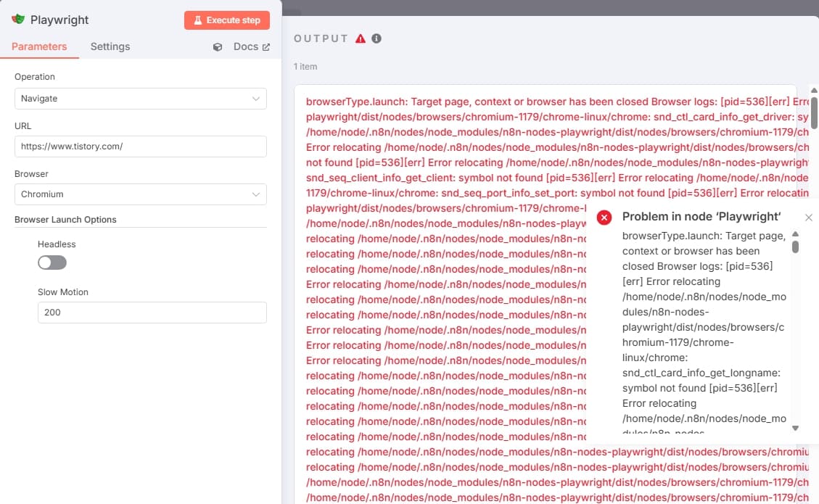Viewport: 819px width, 504px height.
Task: Click the info icon next to OUTPUT
Action: coord(376,38)
